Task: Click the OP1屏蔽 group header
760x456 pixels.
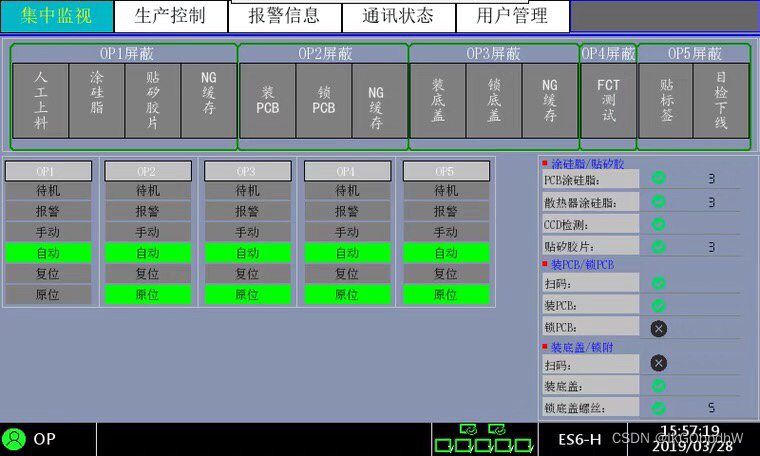Action: coord(127,53)
